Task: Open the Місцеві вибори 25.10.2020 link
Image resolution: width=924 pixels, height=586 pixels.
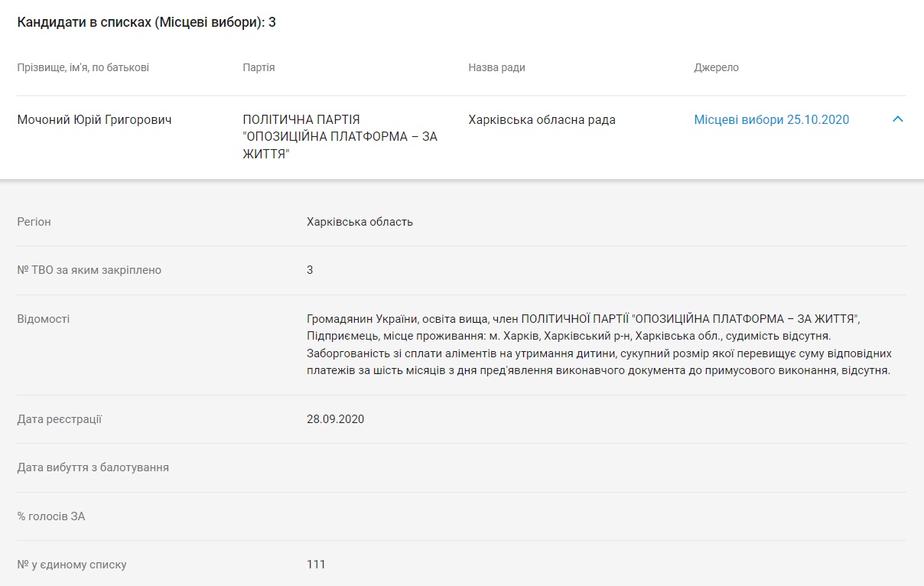Action: click(x=771, y=120)
